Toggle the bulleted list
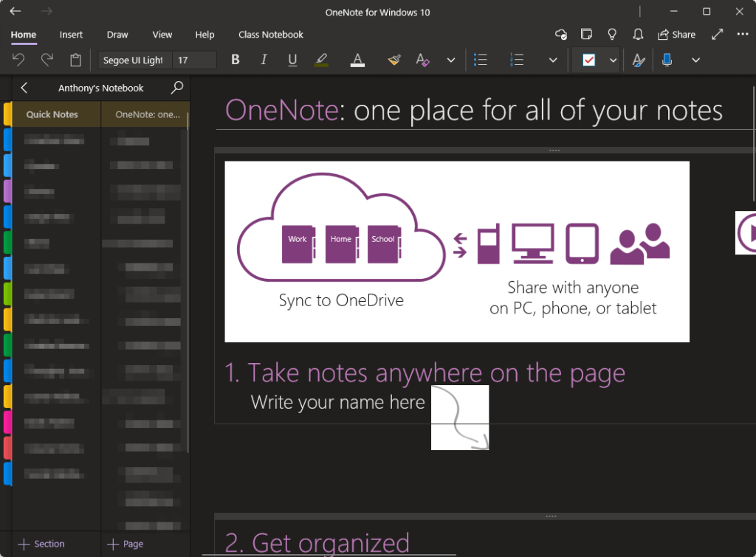 point(480,60)
